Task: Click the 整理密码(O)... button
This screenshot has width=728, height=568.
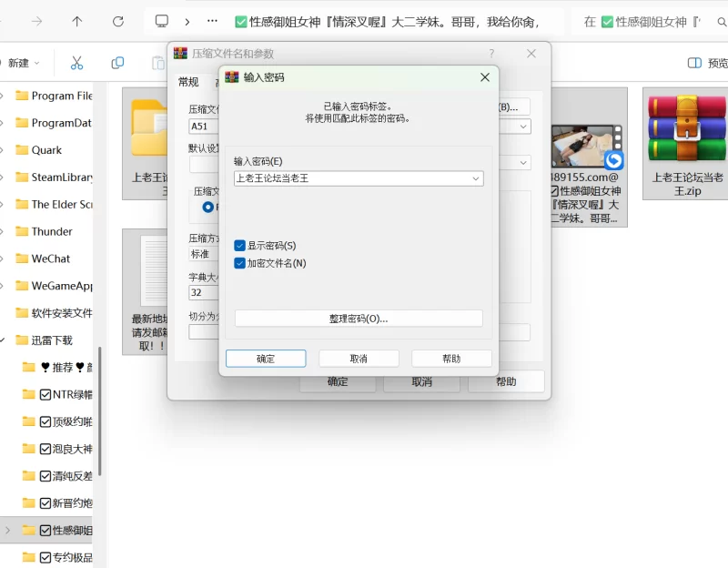Action: point(359,319)
